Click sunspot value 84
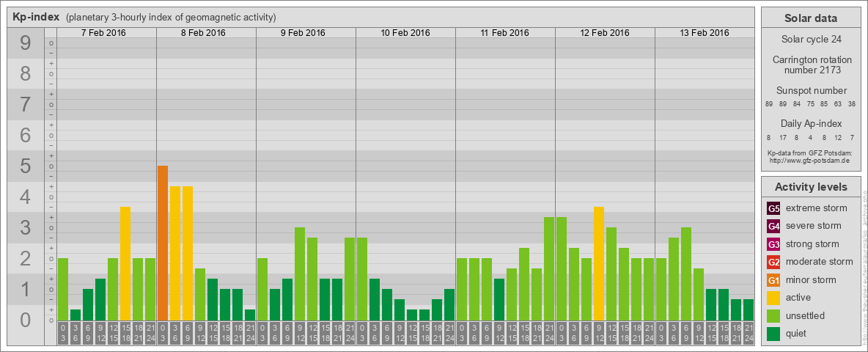The image size is (868, 352). click(797, 104)
